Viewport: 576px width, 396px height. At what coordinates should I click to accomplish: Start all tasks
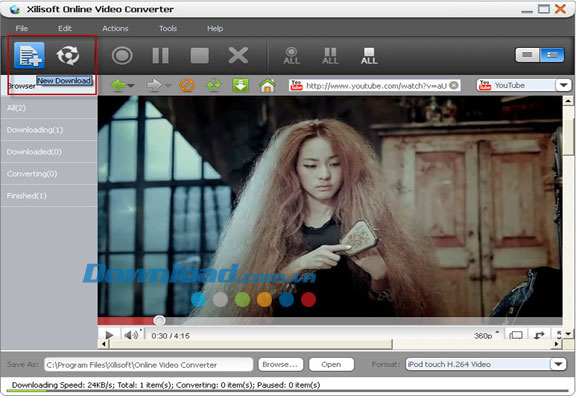click(x=292, y=56)
